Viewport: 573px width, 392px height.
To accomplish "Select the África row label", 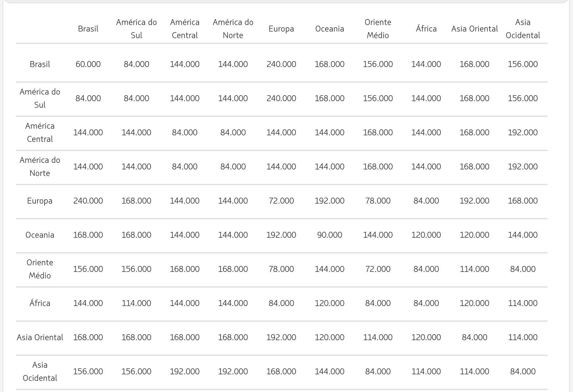I will pyautogui.click(x=40, y=303).
